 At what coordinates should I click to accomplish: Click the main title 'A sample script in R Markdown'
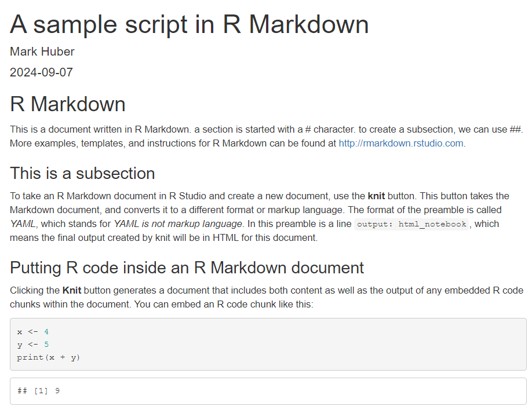(190, 25)
